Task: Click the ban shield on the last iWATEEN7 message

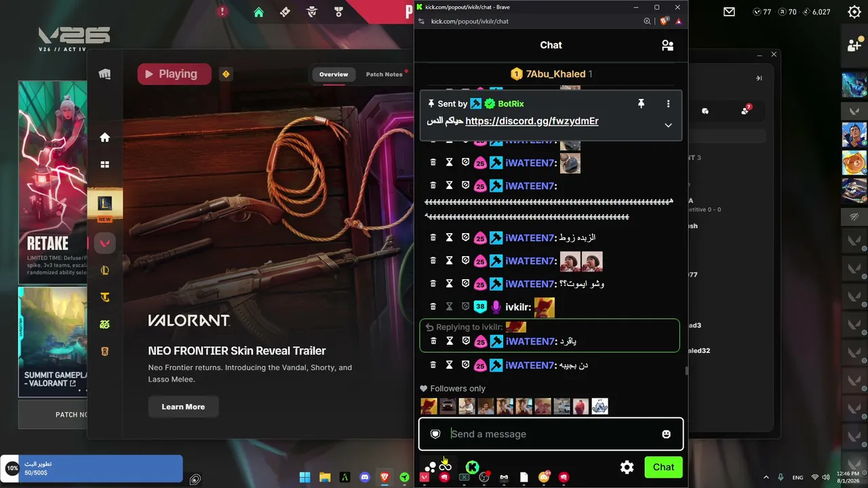Action: point(465,365)
